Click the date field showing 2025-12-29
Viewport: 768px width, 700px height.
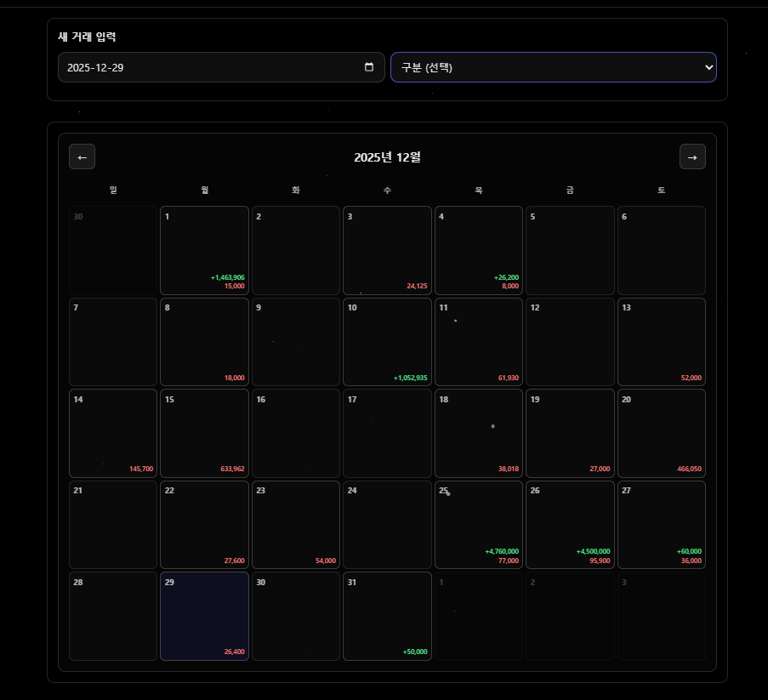[x=221, y=67]
